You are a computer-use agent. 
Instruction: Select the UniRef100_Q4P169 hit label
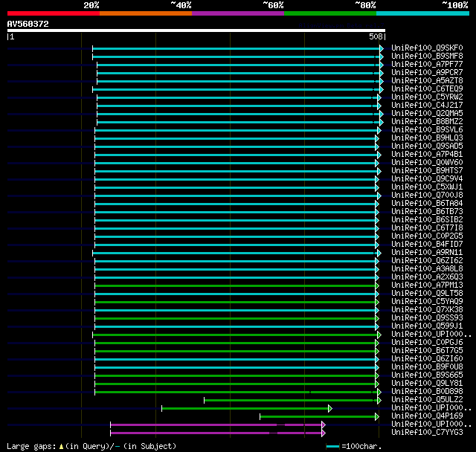(x=427, y=416)
